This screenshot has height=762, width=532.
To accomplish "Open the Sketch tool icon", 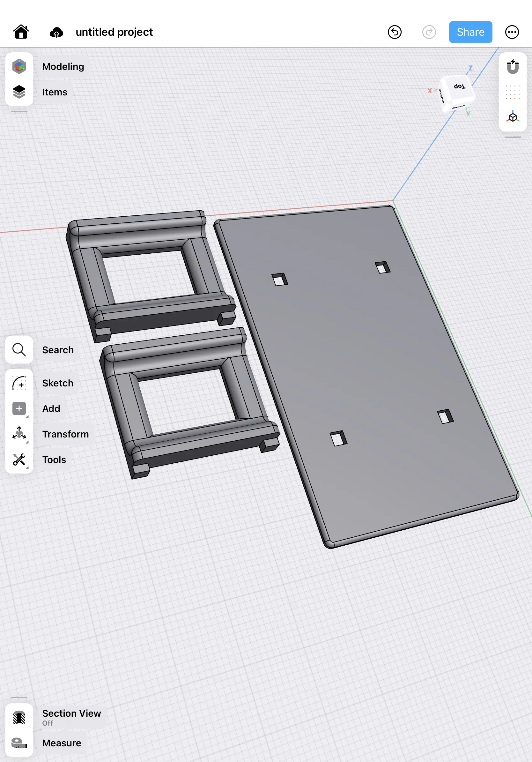I will point(19,383).
